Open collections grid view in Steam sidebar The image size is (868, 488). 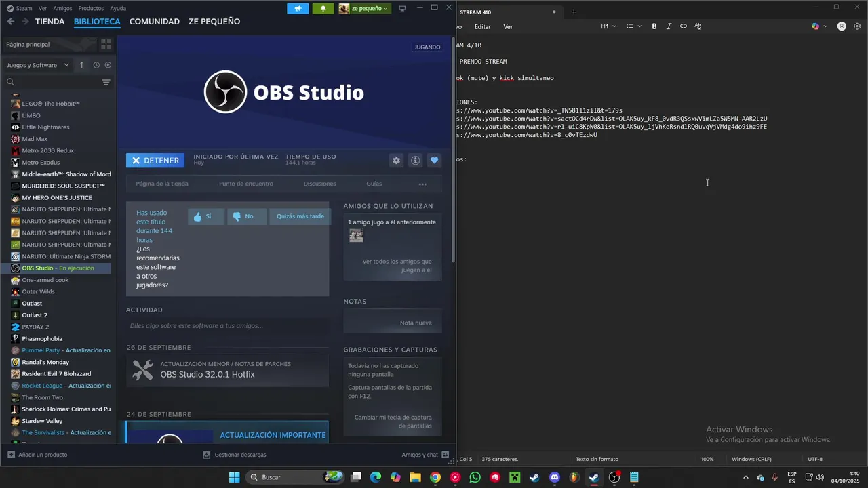click(x=106, y=44)
